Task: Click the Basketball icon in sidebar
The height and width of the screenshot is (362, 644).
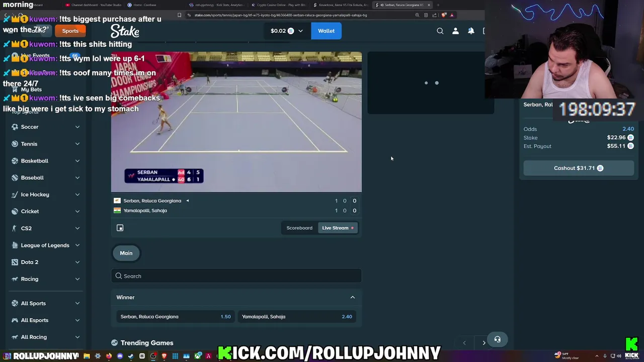Action: coord(15,161)
